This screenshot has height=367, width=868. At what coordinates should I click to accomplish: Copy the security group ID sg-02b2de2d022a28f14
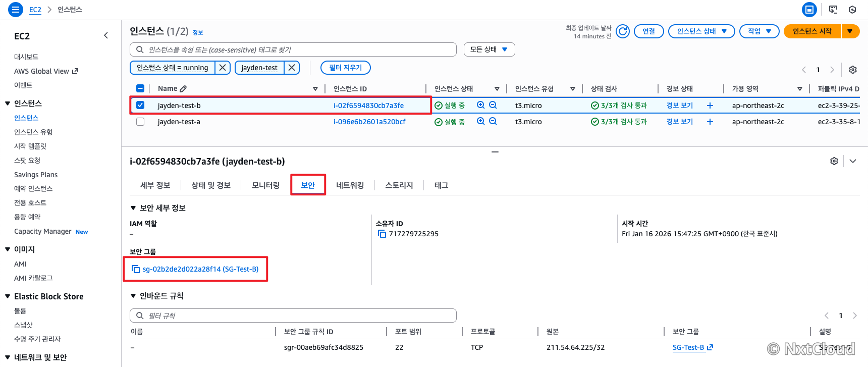coord(136,269)
